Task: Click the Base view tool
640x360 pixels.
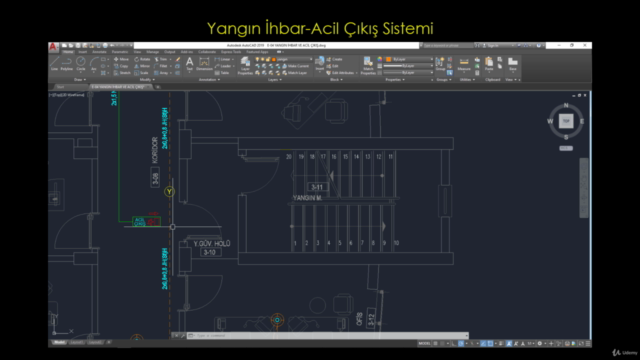Action: pos(513,64)
